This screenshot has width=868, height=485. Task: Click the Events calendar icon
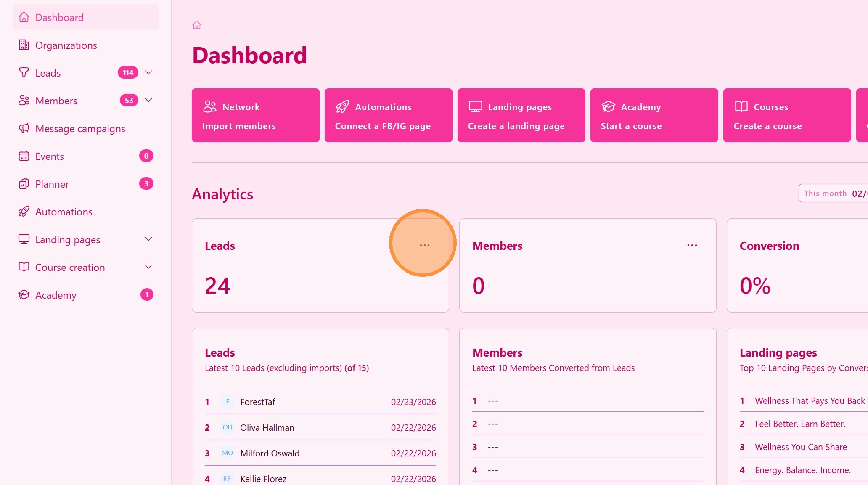coord(24,156)
